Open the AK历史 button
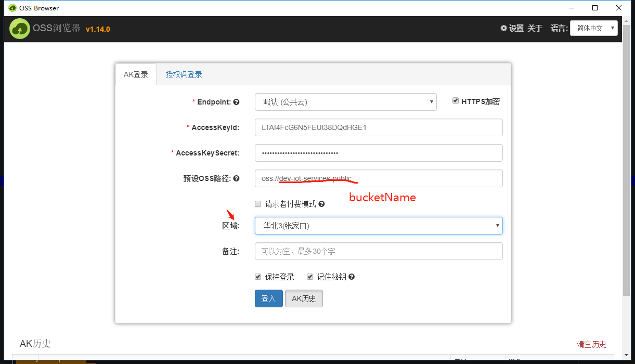635x364 pixels. pos(304,298)
